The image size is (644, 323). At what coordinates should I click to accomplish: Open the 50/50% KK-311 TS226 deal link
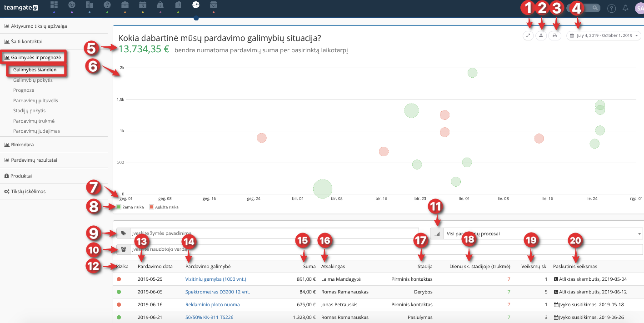[209, 317]
